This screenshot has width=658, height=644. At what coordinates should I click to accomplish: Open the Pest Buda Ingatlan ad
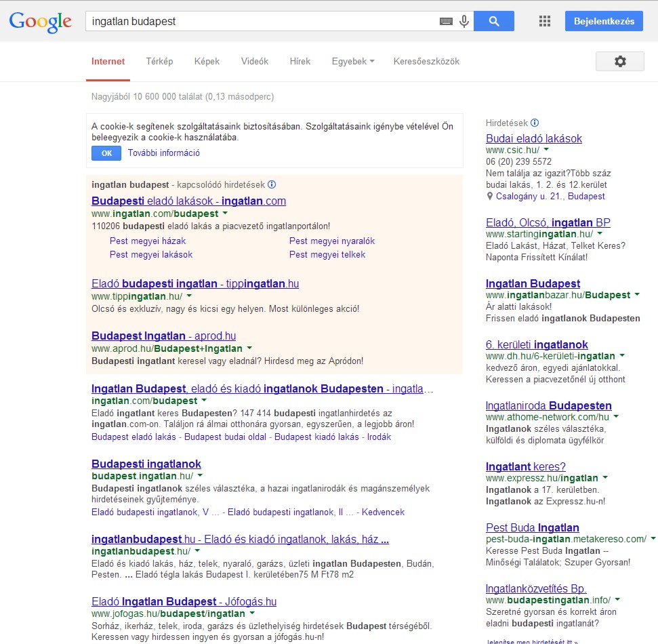tap(533, 527)
